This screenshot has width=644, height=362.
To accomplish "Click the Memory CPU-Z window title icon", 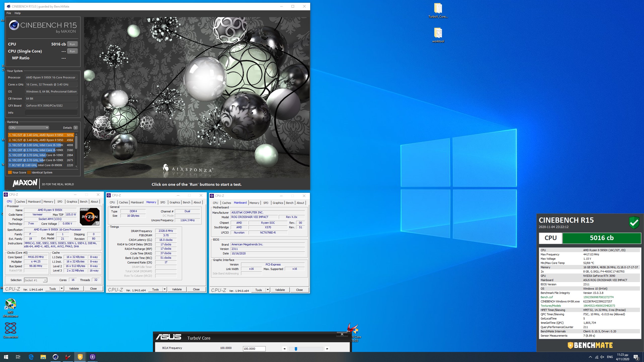I will [109, 195].
